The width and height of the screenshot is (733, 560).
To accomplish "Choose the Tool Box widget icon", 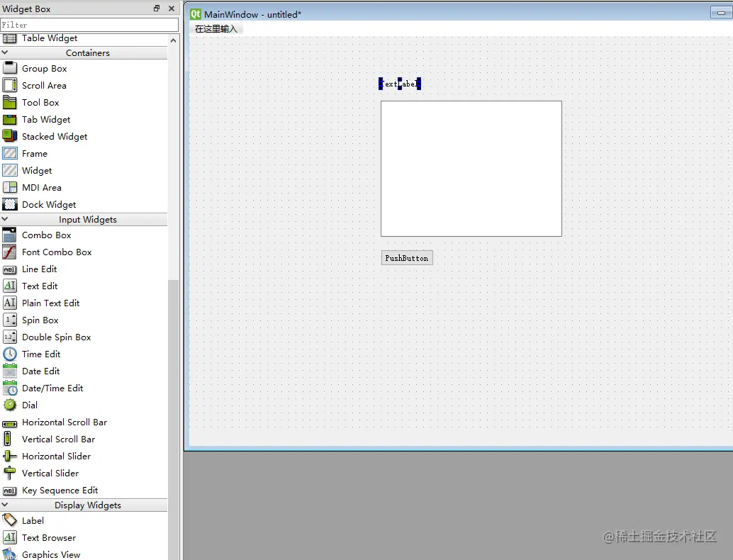I will (x=10, y=102).
